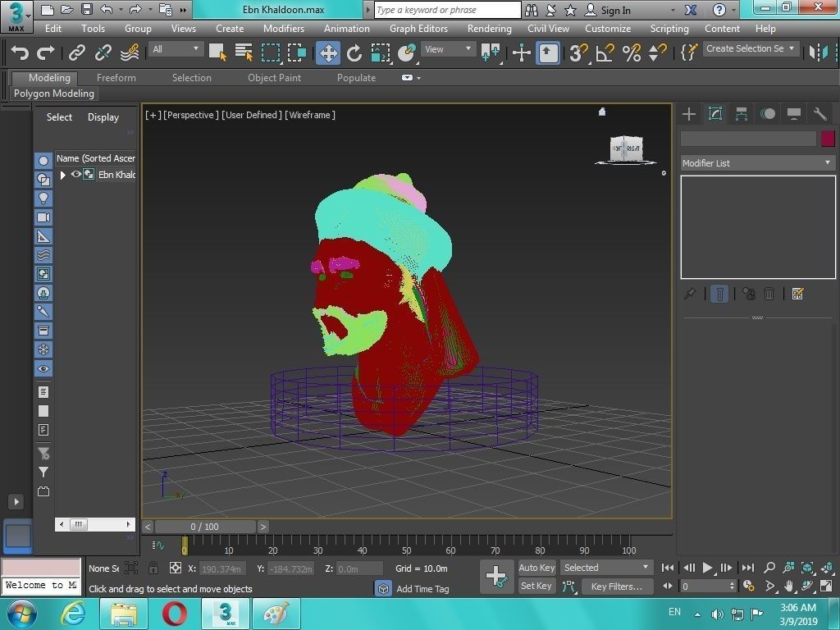840x630 pixels.
Task: Toggle Show End Result in modifier stack
Action: pyautogui.click(x=719, y=294)
